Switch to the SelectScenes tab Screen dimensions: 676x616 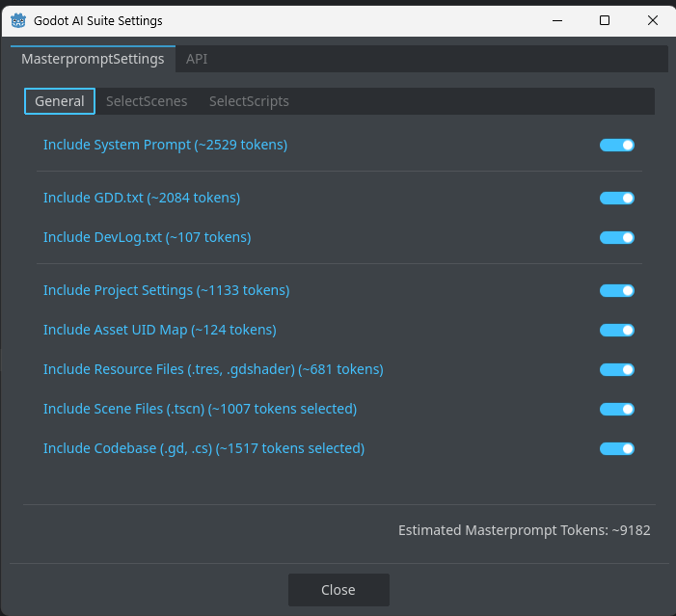tap(147, 101)
